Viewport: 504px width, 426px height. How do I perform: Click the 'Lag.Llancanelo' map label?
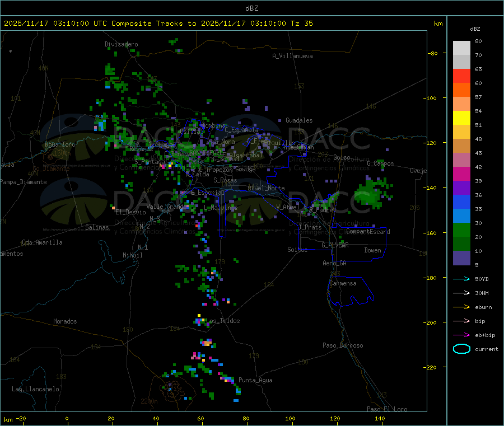coord(35,389)
